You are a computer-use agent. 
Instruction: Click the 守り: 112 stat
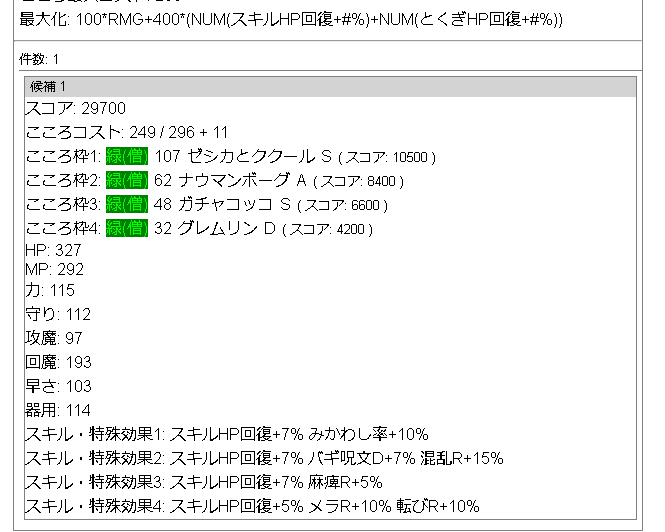[58, 314]
